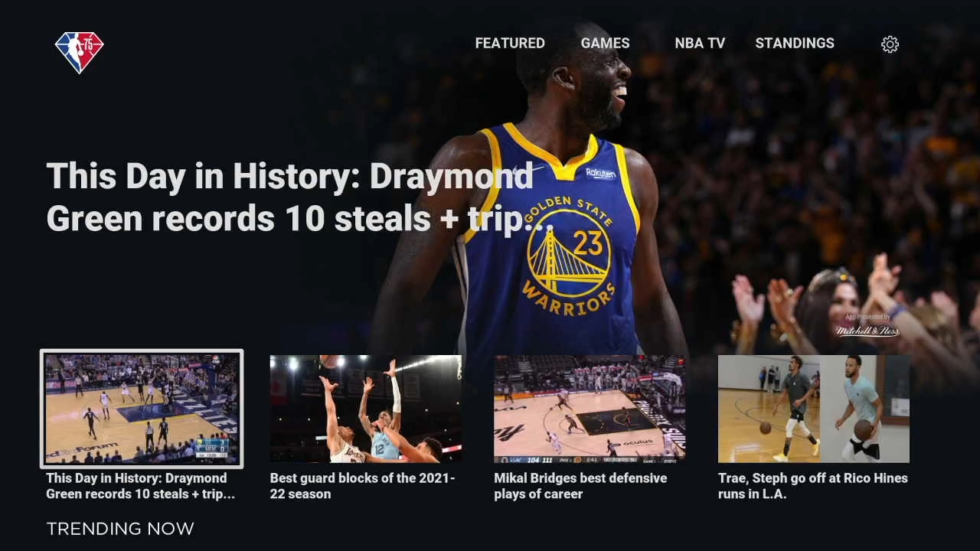Open the Mikal Bridges defensive plays thumbnail
The height and width of the screenshot is (551, 980).
(x=590, y=409)
